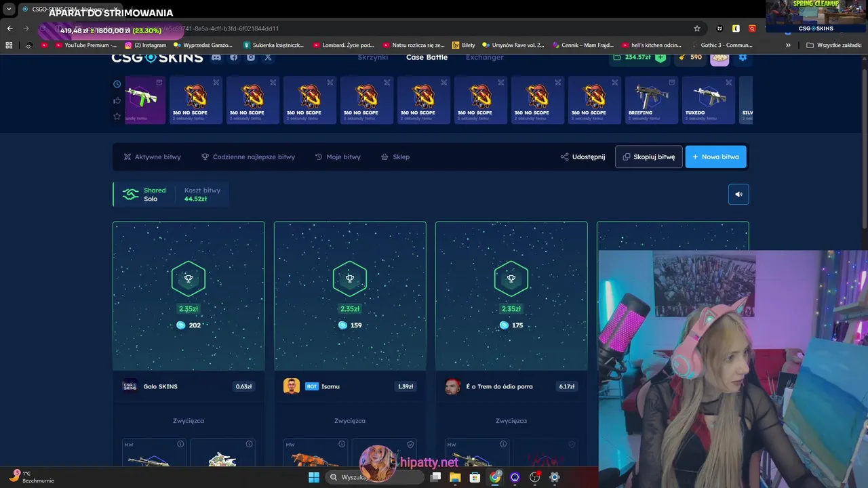868x488 pixels.
Task: Open the hell's kitchen bookmark
Action: pos(651,45)
